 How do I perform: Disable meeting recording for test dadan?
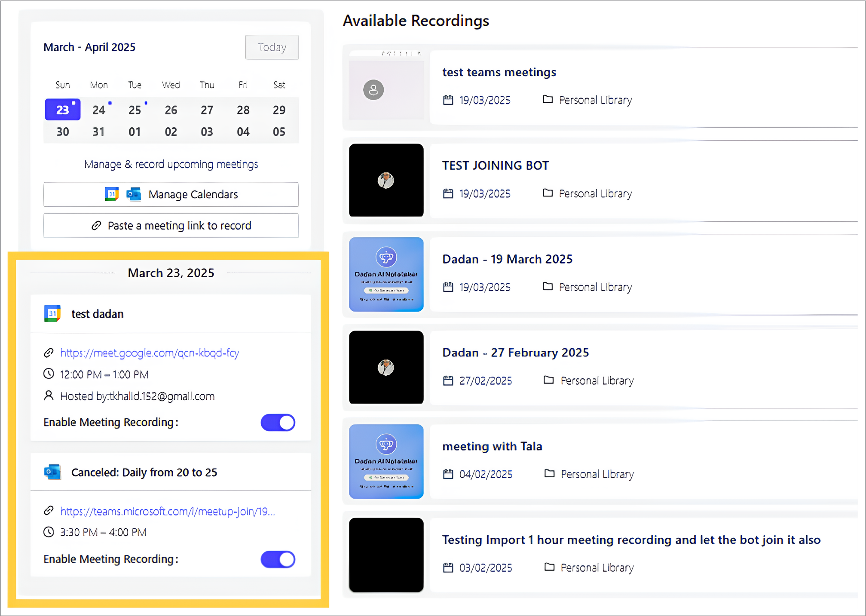278,423
